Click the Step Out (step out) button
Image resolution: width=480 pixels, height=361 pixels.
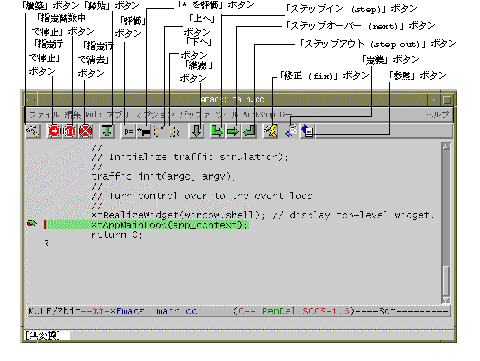tap(249, 131)
